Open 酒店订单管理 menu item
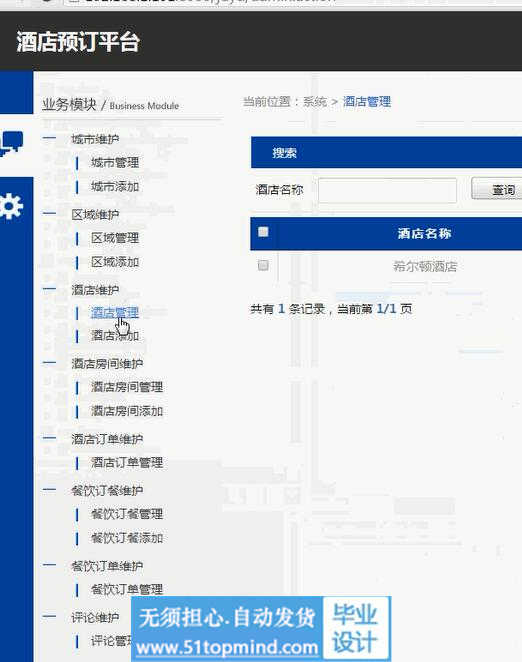 pos(127,463)
